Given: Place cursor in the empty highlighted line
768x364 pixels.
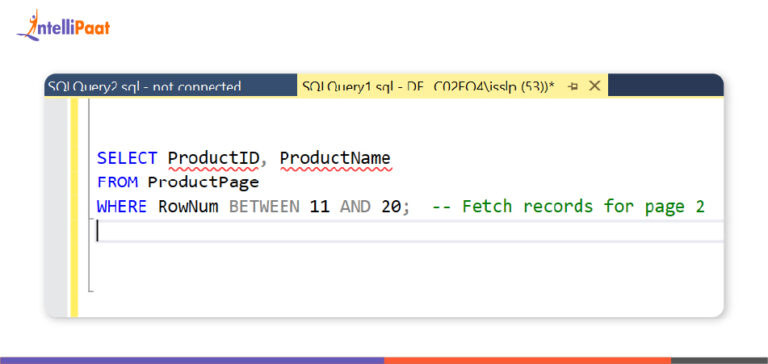Looking at the screenshot, I should 409,231.
